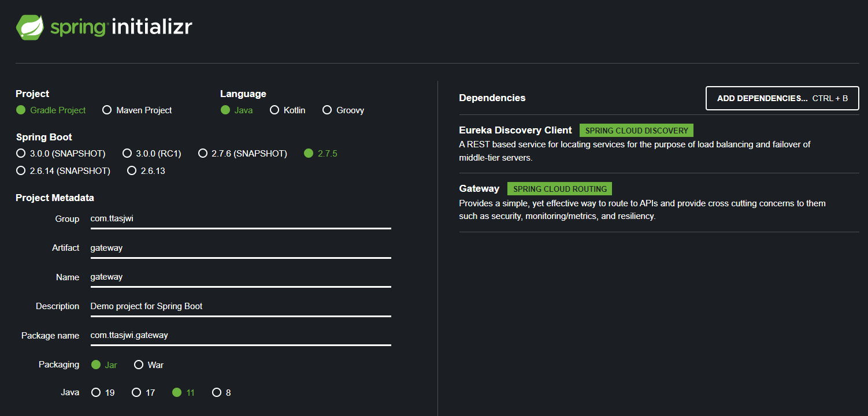Image resolution: width=868 pixels, height=416 pixels.
Task: Select Spring Boot 2.7.6 (SNAPSHOT)
Action: click(243, 153)
